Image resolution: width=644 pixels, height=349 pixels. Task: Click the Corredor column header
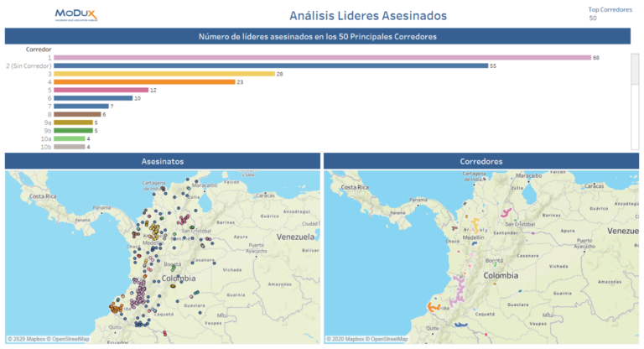click(x=39, y=49)
